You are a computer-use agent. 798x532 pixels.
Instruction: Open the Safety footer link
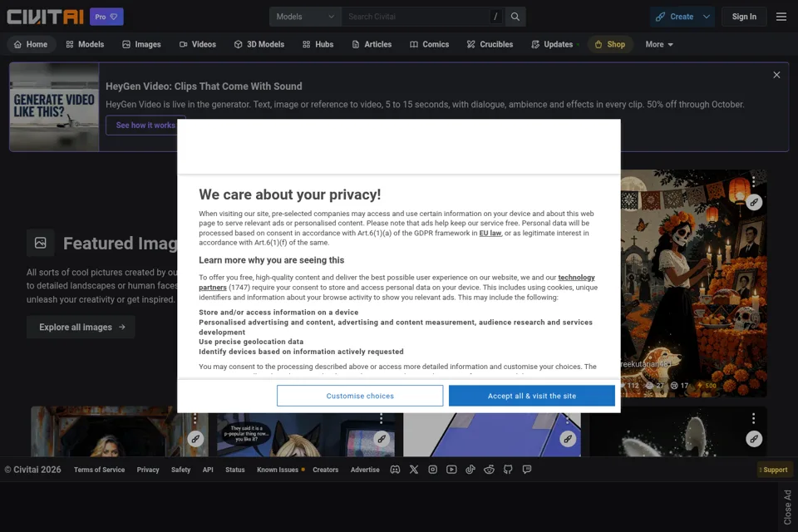click(180, 470)
